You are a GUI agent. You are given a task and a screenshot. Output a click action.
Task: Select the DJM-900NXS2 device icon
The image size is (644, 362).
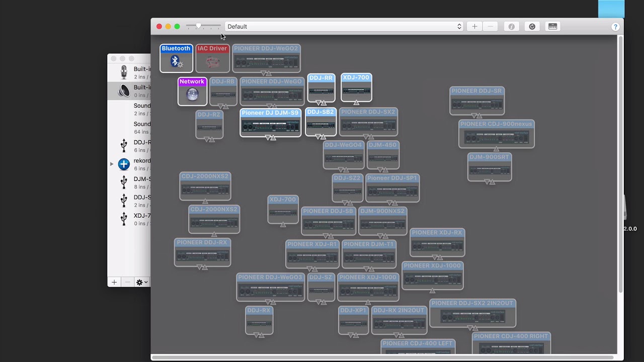click(x=382, y=221)
